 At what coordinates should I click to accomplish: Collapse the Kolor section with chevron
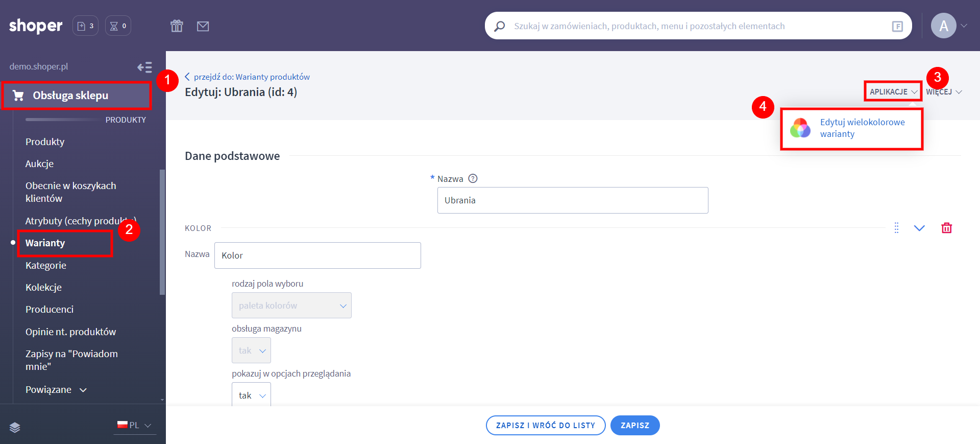(x=919, y=228)
